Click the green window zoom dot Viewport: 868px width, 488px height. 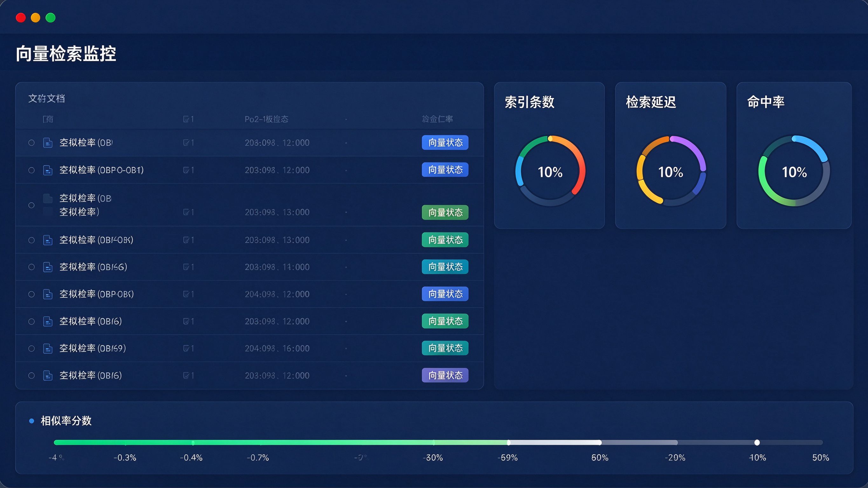coord(51,17)
